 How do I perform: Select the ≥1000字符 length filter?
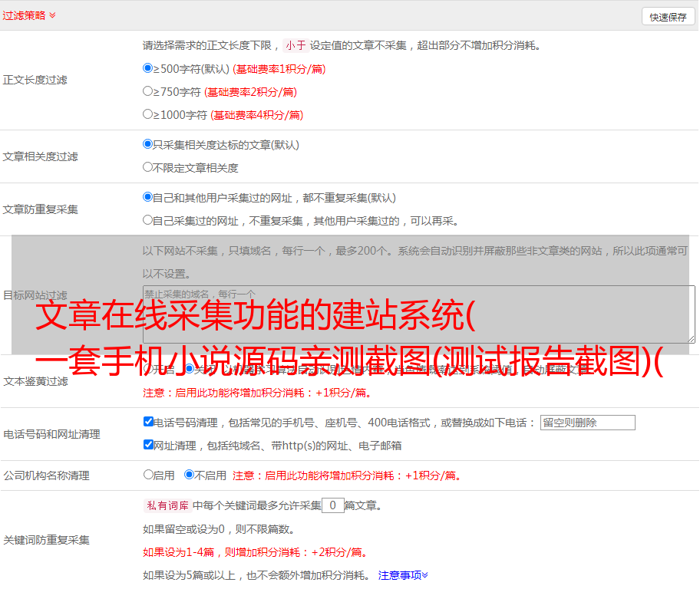point(148,114)
